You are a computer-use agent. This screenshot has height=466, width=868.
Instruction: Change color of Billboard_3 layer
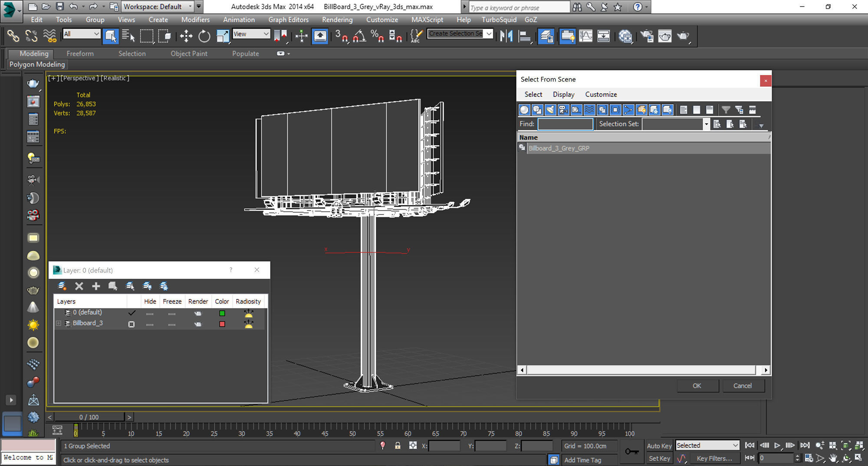pos(222,324)
